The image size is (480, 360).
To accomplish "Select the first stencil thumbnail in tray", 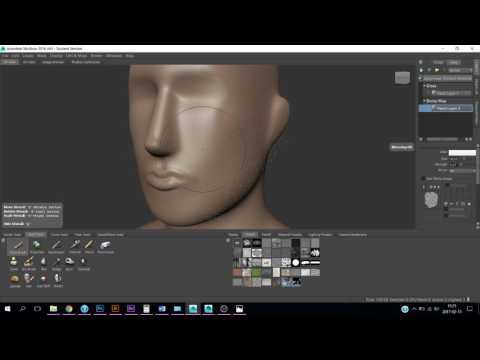I will [237, 243].
